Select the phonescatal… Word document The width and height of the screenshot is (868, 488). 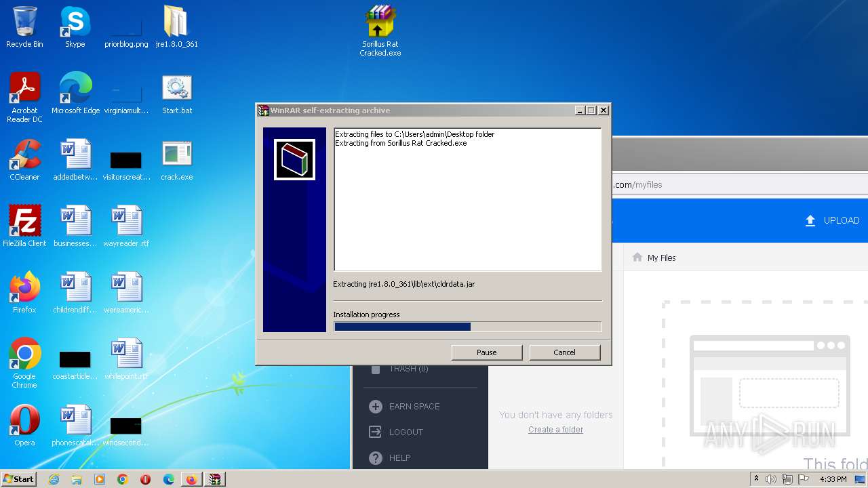[75, 426]
